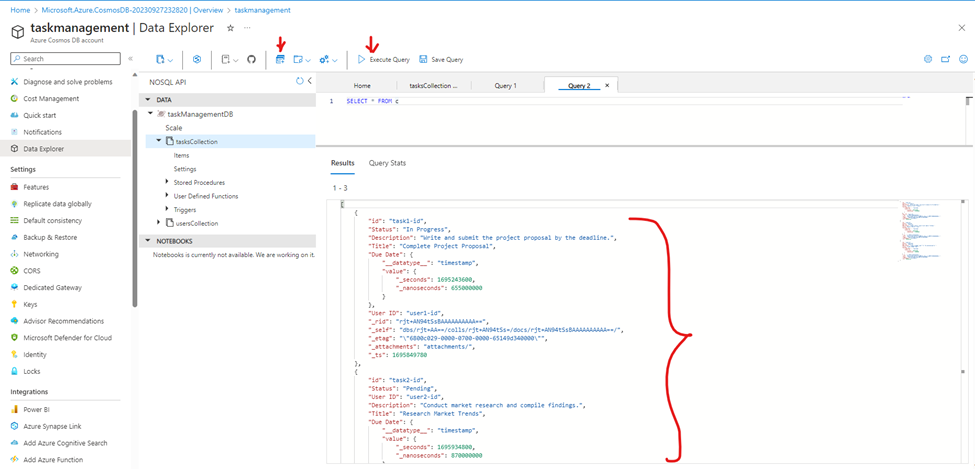Collapse the taskManagementDB database node
Viewport: 975px width, 469px height.
point(150,114)
